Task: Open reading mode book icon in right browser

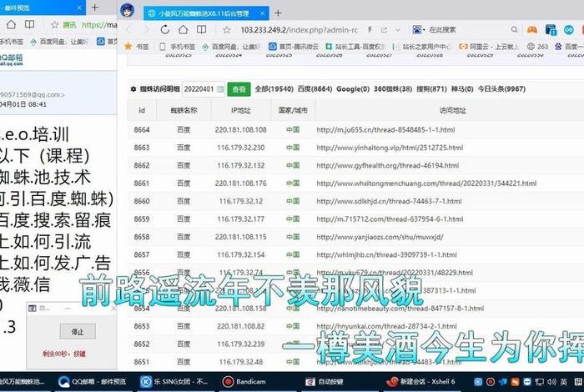Action: [x=202, y=29]
